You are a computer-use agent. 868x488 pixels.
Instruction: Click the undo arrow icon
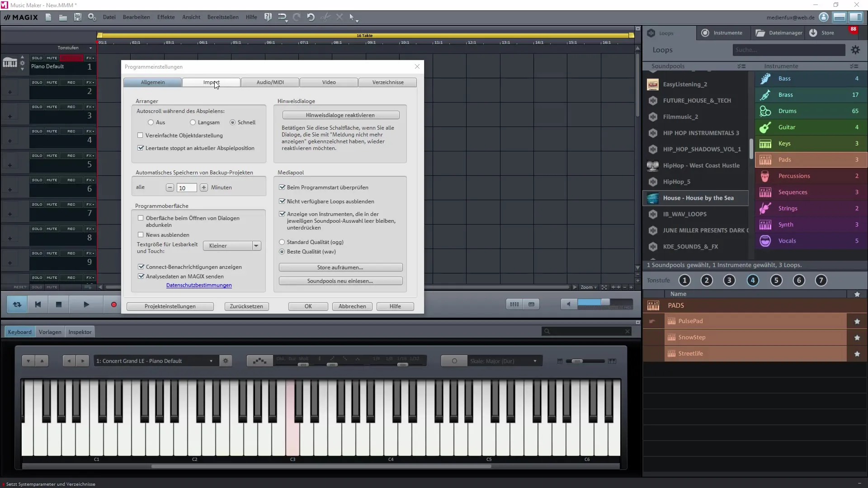pos(311,17)
